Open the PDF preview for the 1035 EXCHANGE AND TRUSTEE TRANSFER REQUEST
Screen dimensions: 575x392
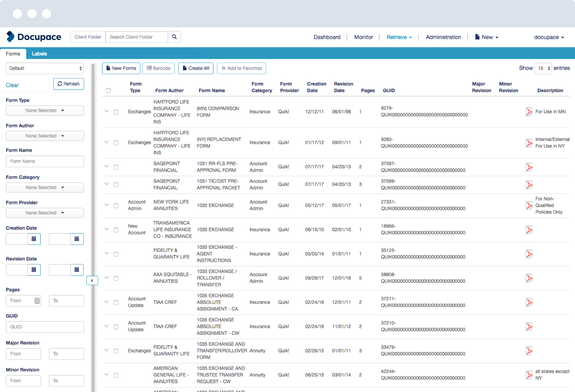(529, 375)
